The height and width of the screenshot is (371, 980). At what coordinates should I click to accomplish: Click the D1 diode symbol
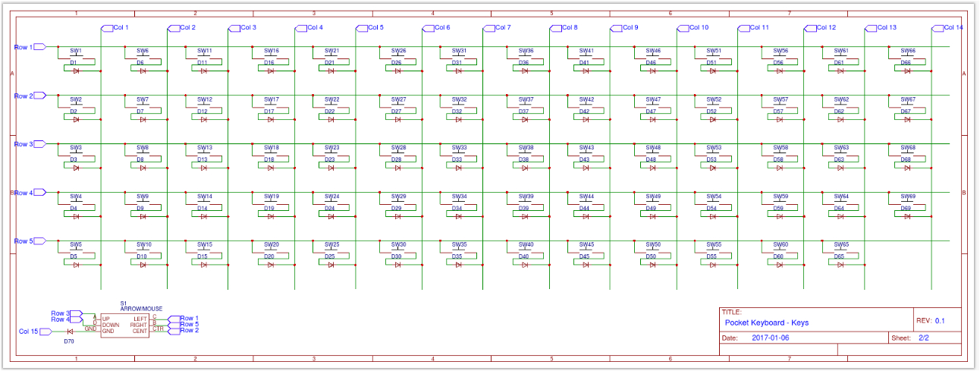pos(76,71)
